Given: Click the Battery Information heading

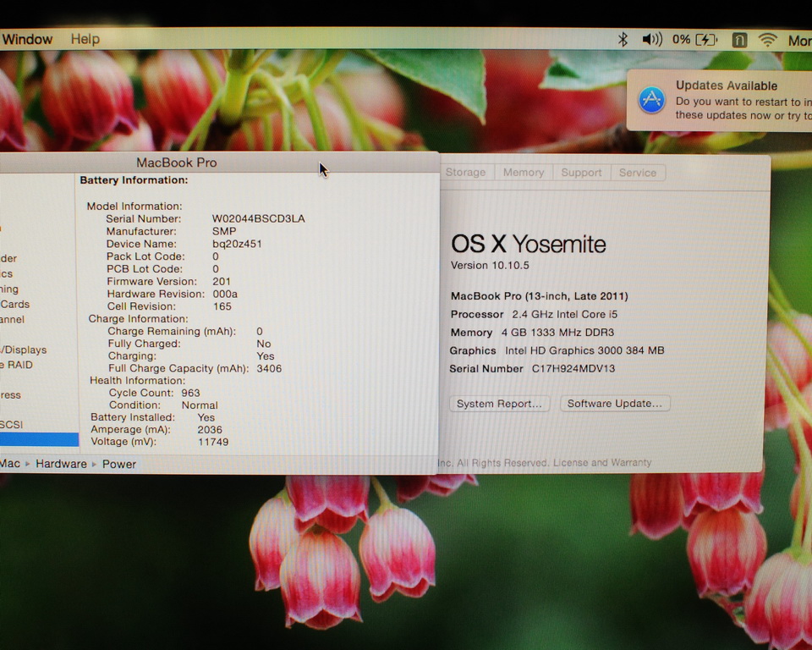Looking at the screenshot, I should click(134, 180).
